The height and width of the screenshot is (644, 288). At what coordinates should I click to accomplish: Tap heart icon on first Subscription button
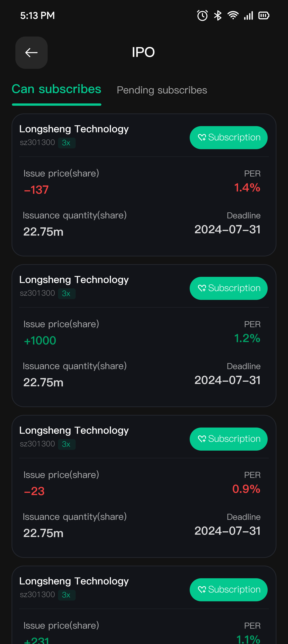pos(202,137)
